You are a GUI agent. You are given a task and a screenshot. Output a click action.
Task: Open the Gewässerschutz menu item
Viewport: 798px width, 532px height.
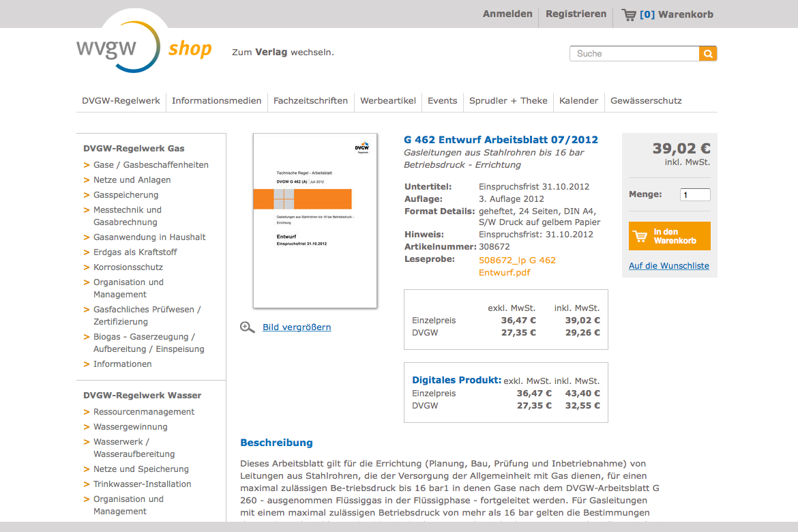[646, 101]
